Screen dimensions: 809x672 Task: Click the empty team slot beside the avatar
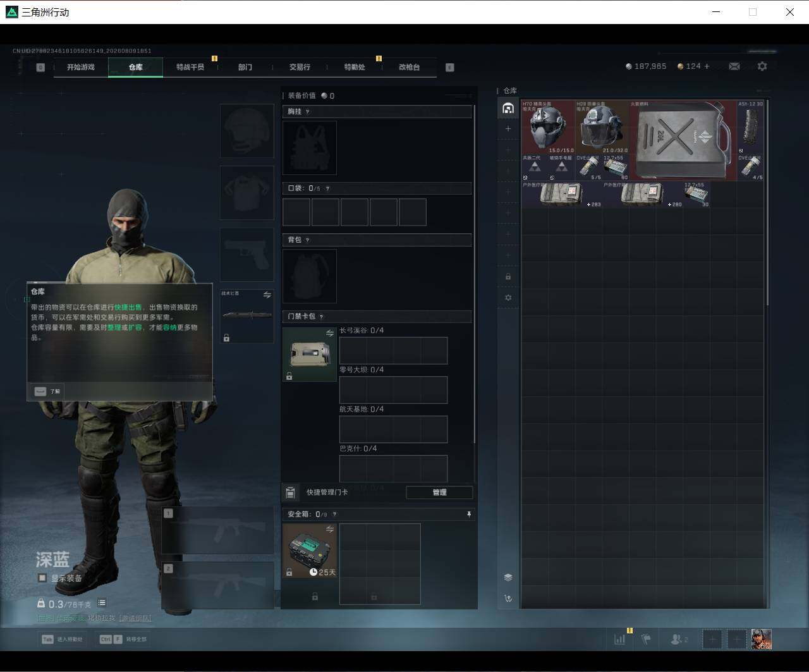(x=737, y=639)
